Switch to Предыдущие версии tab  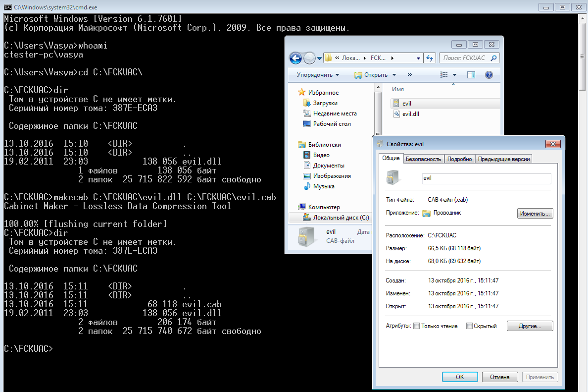[x=504, y=159]
